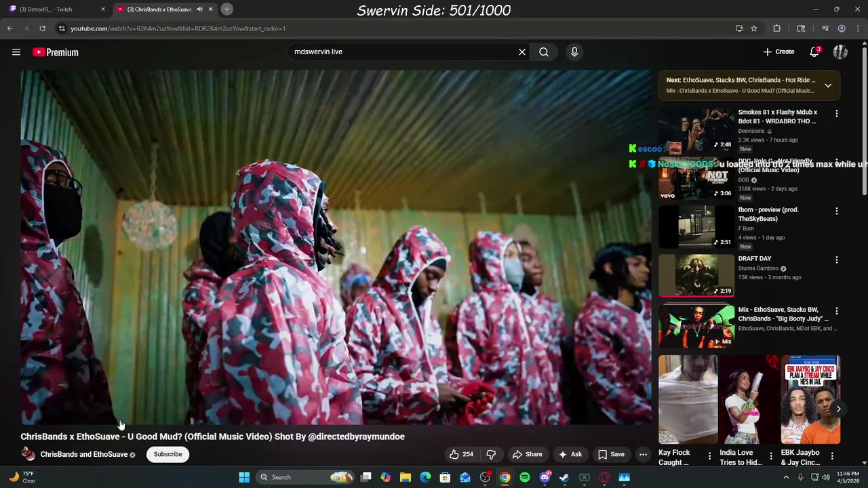Go to YouTube Premium home logo
The image size is (868, 488).
[56, 52]
